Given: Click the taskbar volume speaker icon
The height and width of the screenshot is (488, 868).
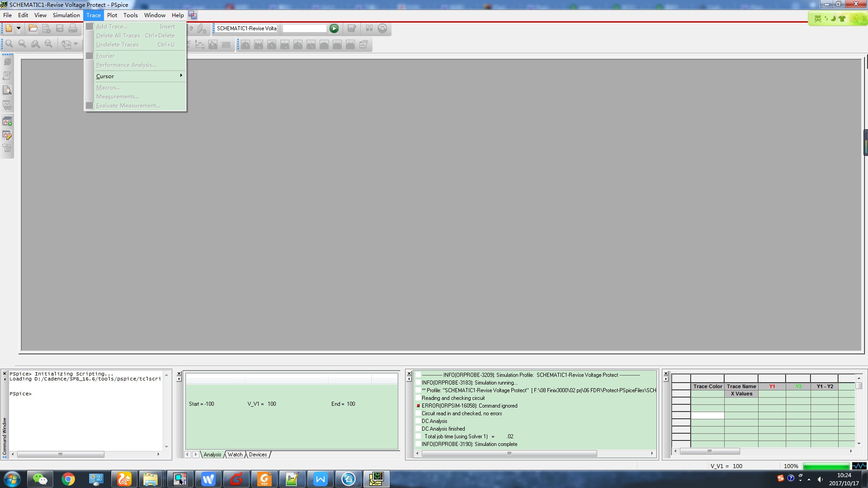Looking at the screenshot, I should (x=820, y=479).
